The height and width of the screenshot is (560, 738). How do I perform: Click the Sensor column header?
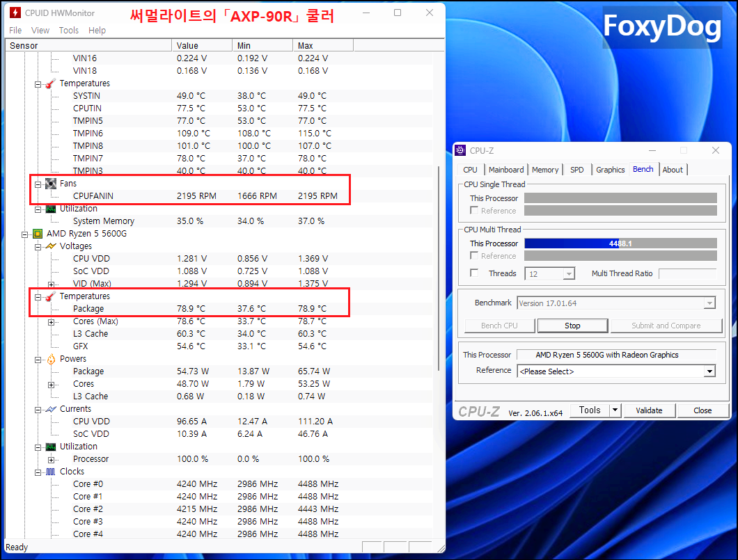(88, 46)
